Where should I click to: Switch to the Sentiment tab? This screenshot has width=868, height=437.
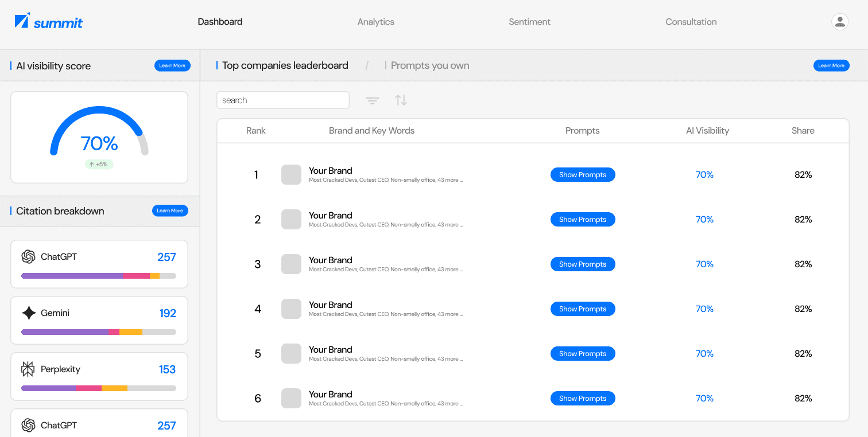coord(529,21)
